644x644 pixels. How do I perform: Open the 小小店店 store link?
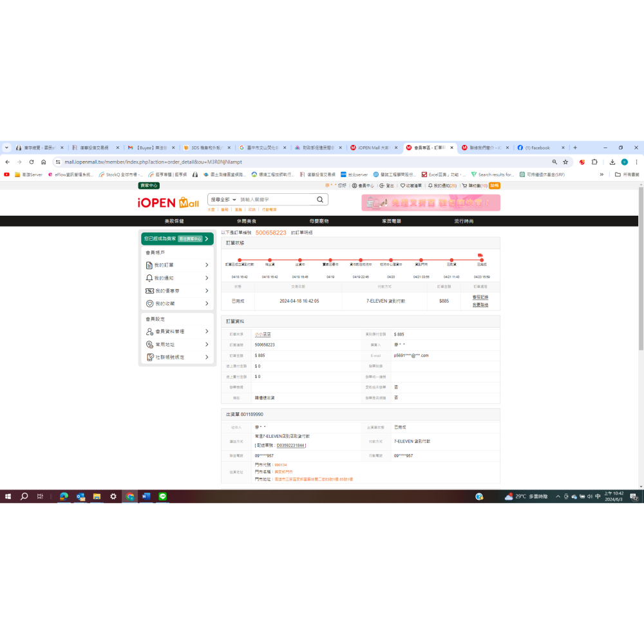(x=263, y=334)
